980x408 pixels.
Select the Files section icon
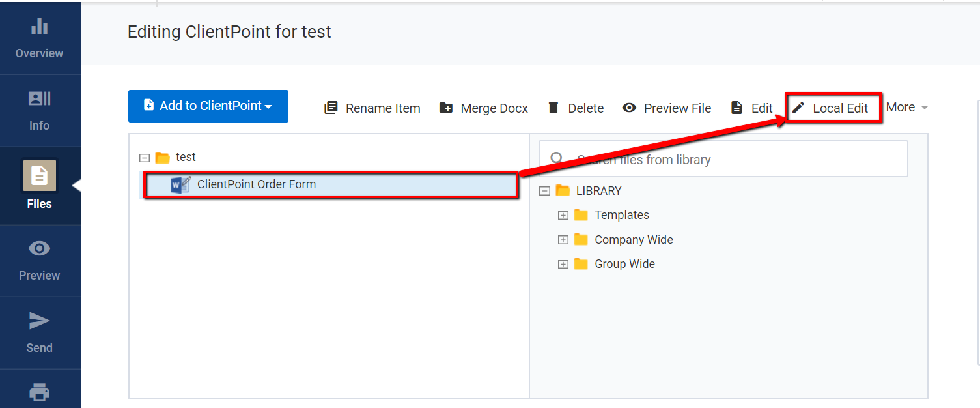pyautogui.click(x=40, y=176)
